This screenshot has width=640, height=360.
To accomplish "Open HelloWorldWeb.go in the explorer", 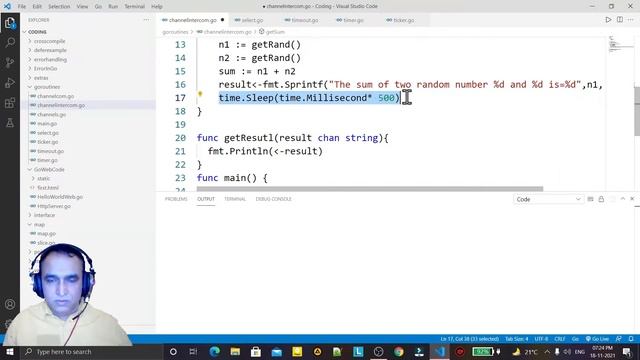I will coord(60,197).
